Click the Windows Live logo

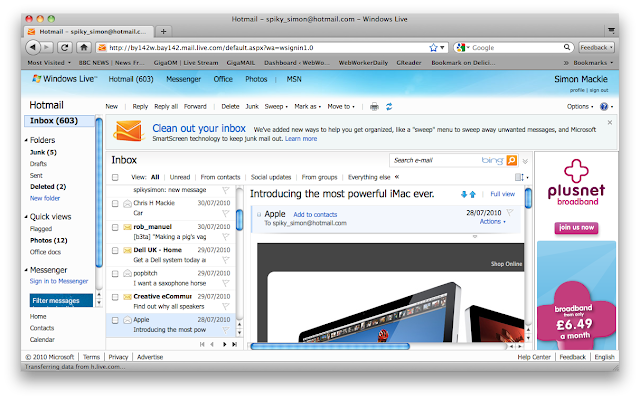(x=65, y=79)
